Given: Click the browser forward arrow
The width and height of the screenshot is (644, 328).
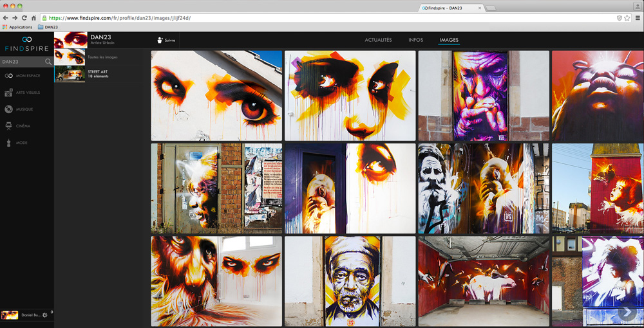Looking at the screenshot, I should click(x=15, y=18).
